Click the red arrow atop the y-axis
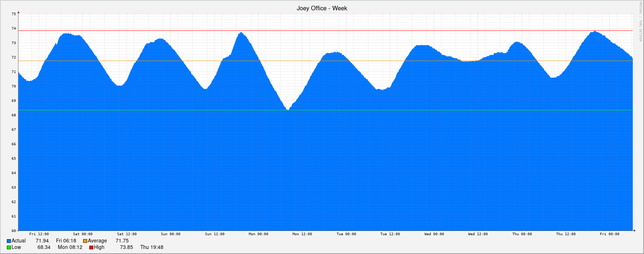The image size is (644, 254). pyautogui.click(x=18, y=12)
